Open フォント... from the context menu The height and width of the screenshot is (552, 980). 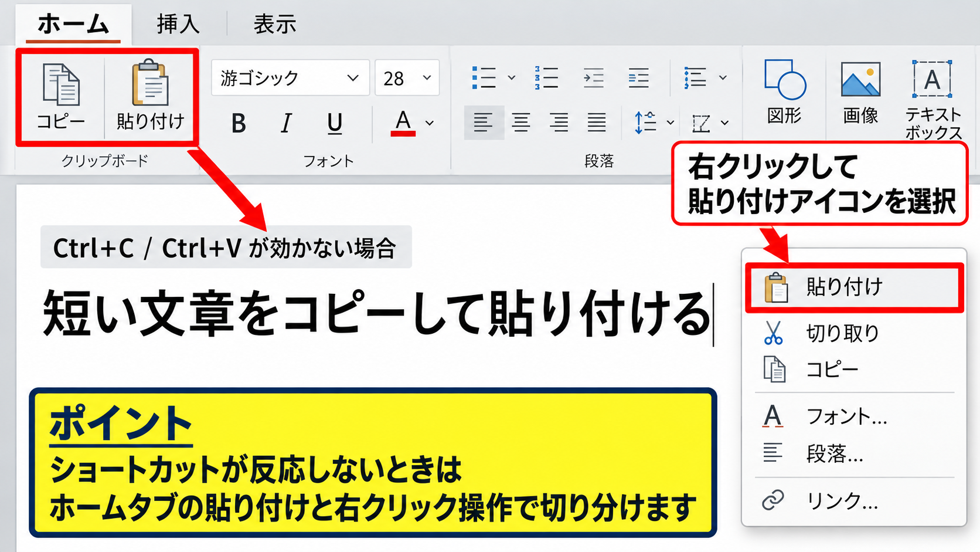coord(855,416)
